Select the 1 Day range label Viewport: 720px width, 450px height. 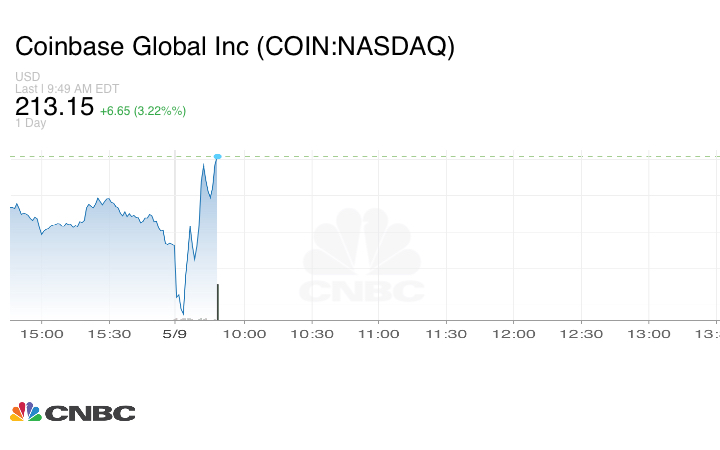pos(31,124)
